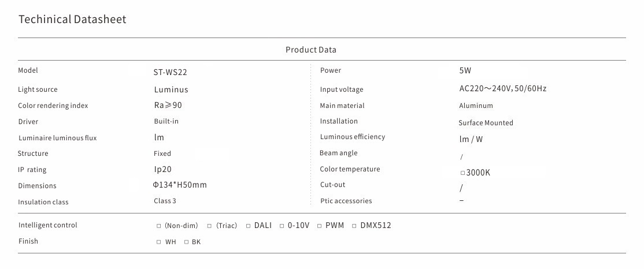The width and height of the screenshot is (644, 269).
Task: Check the Non-dim control checkbox
Action: pyautogui.click(x=159, y=226)
